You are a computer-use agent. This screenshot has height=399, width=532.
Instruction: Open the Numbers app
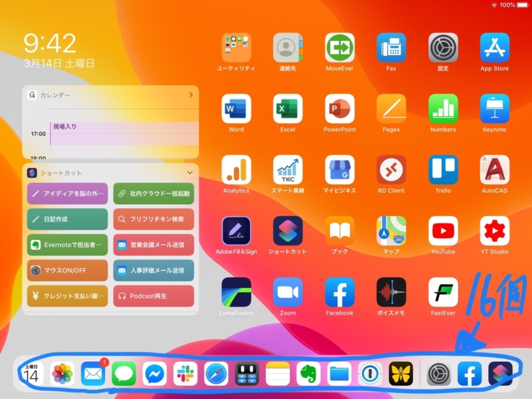click(443, 108)
